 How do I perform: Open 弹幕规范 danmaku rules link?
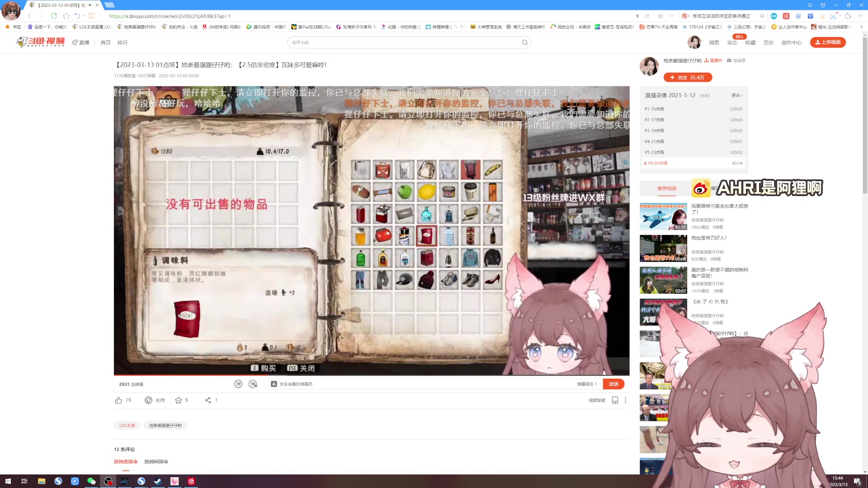(586, 384)
